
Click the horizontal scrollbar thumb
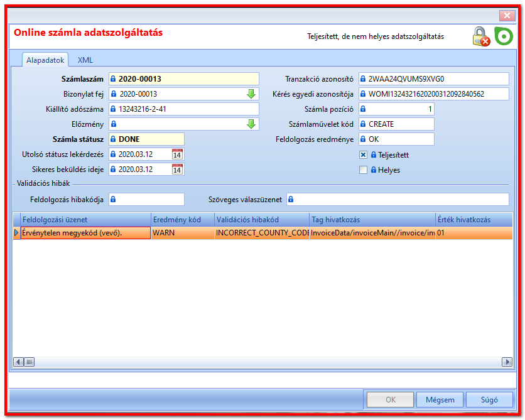pyautogui.click(x=30, y=362)
